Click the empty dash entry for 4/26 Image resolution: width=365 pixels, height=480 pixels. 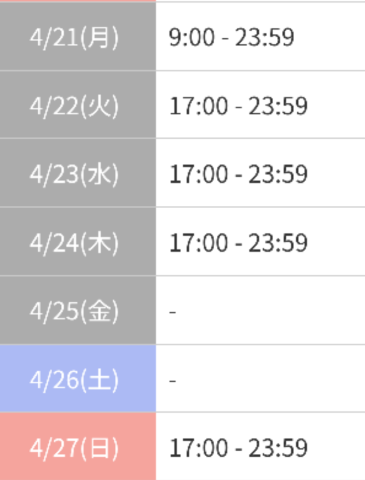172,381
